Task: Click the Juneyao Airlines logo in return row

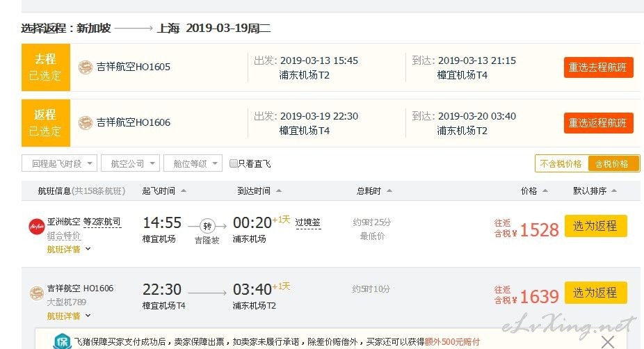Action: 86,122
